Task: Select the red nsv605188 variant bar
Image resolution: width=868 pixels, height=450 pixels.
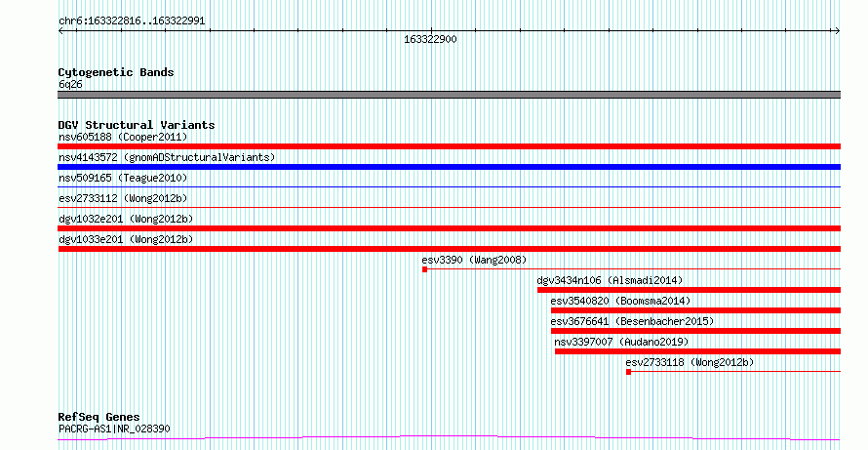Action: [x=450, y=146]
